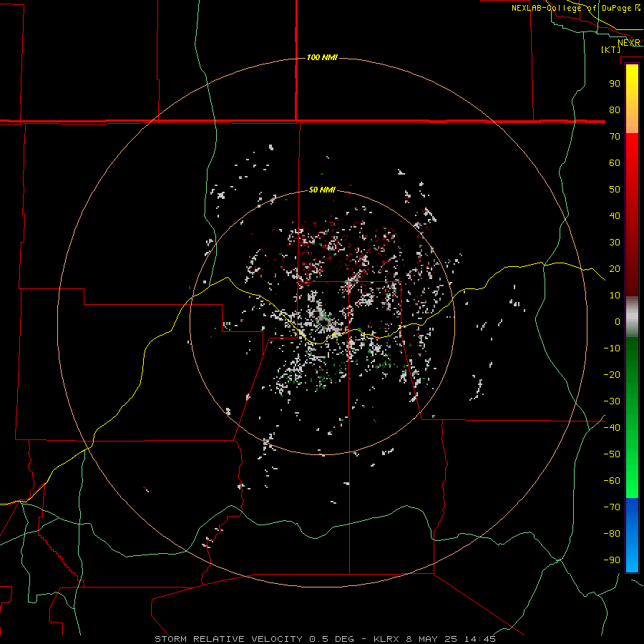Viewport: 644px width, 644px height.
Task: Click the 40 value on velocity scale
Action: [x=615, y=216]
